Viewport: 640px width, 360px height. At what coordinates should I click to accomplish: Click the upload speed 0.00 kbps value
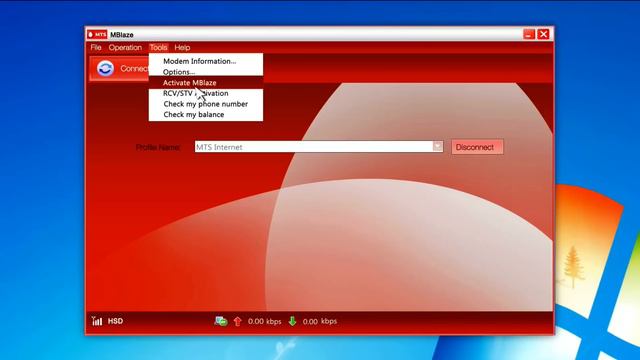click(x=264, y=322)
